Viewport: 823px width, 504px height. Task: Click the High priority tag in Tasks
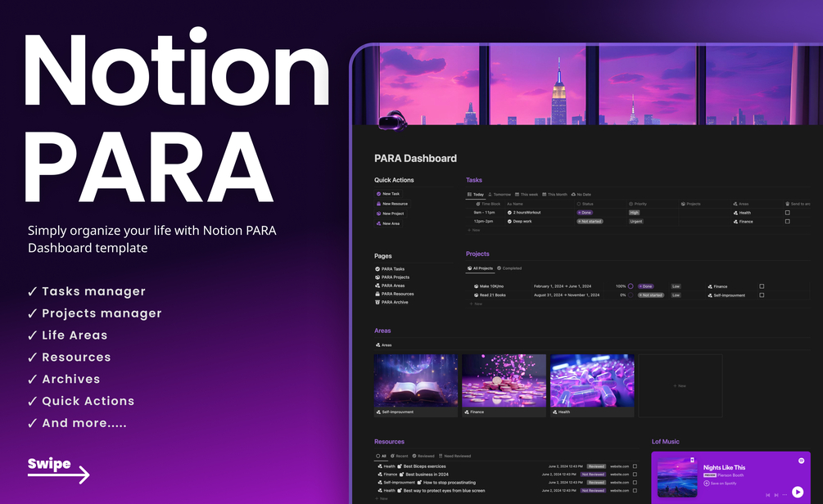click(x=634, y=213)
